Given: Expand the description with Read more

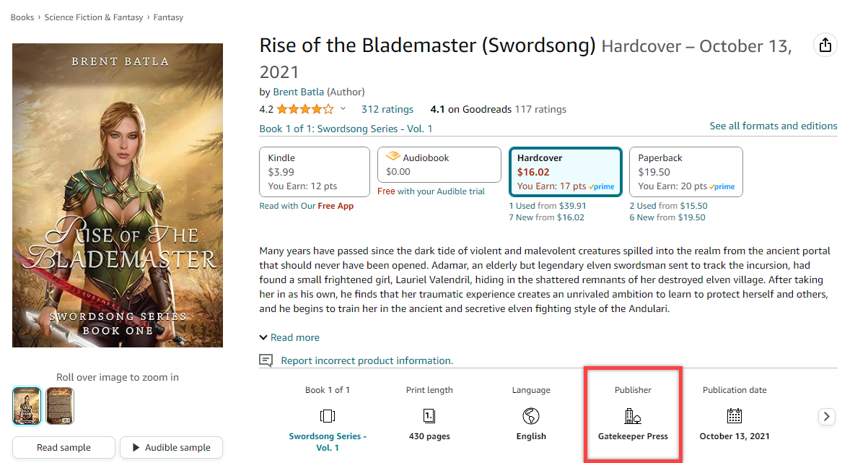Looking at the screenshot, I should (x=289, y=337).
